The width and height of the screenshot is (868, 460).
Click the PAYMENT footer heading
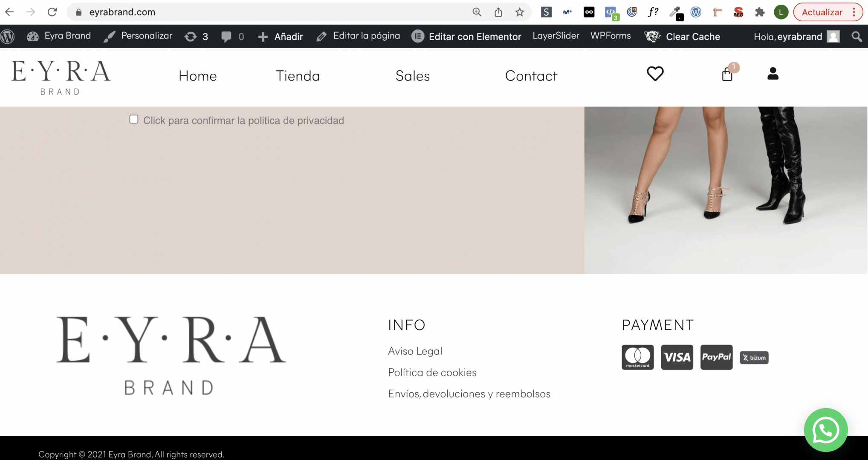(x=657, y=325)
